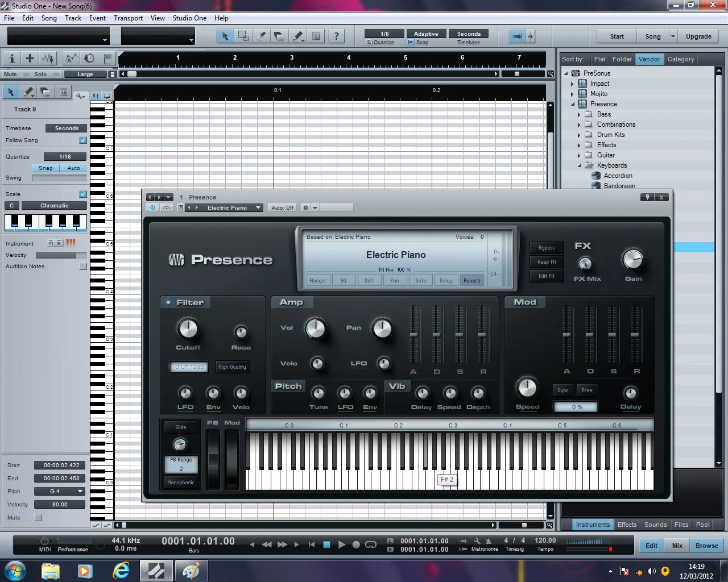Screen dimensions: 728x582
Task: Toggle the Follow Song checkbox
Action: click(x=83, y=140)
